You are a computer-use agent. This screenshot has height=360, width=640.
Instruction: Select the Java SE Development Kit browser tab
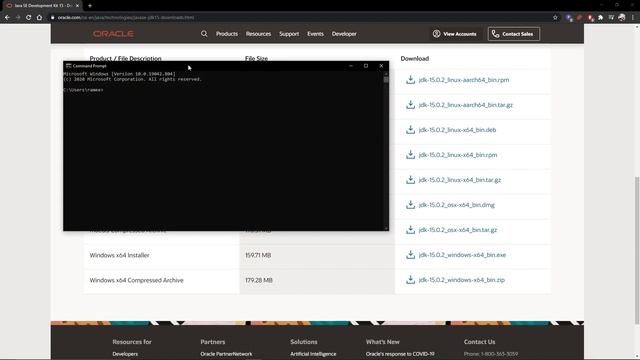pyautogui.click(x=41, y=6)
